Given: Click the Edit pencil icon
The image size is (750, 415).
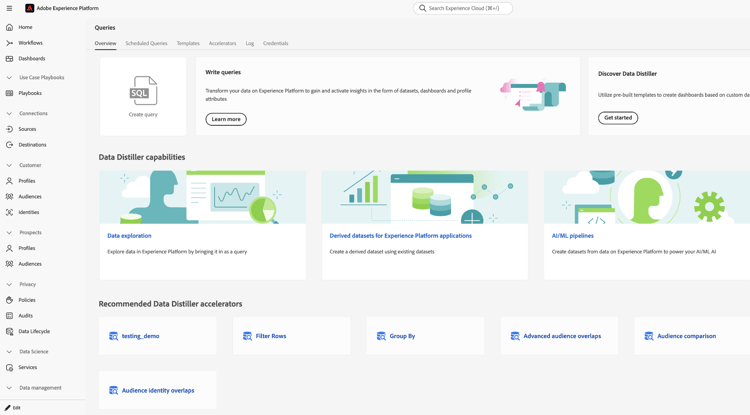Looking at the screenshot, I should point(8,408).
